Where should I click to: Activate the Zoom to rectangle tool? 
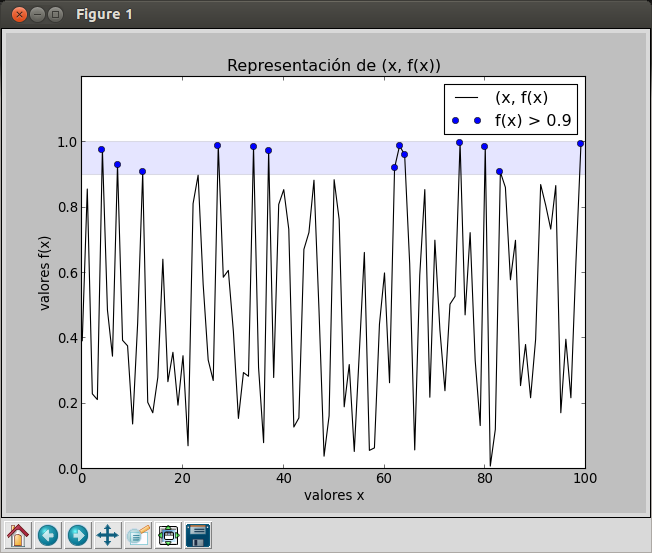point(138,535)
